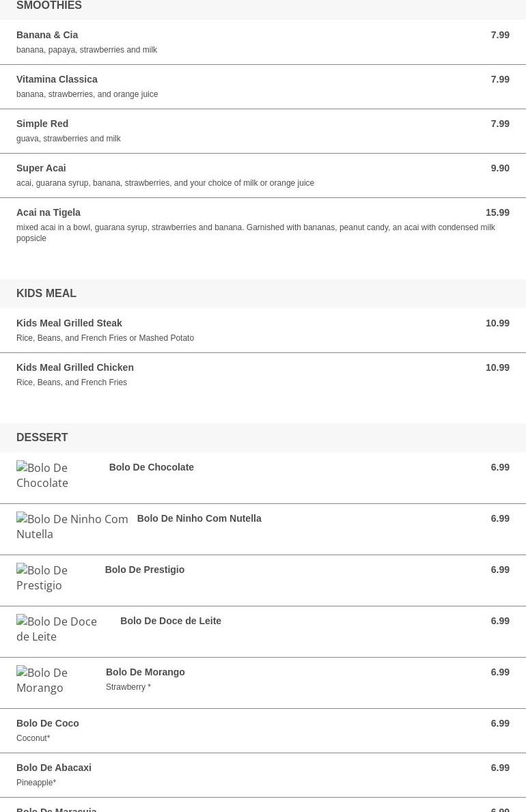
Task: Click the Bolo De Ninho Com Nutella title
Action: click(x=199, y=518)
